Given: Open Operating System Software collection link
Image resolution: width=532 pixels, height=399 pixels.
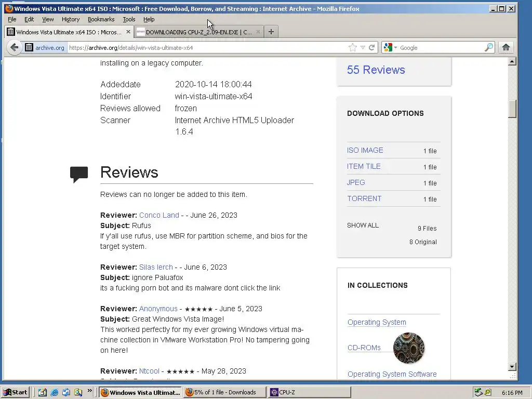Looking at the screenshot, I should (392, 374).
